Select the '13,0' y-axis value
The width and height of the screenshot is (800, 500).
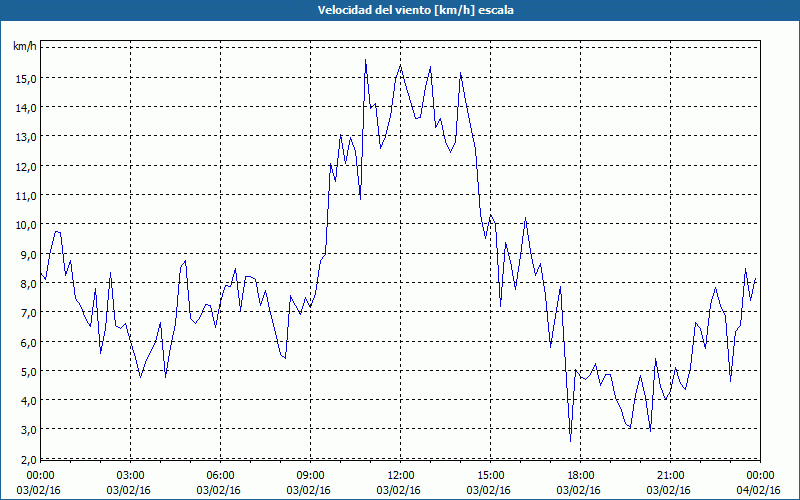click(x=26, y=137)
